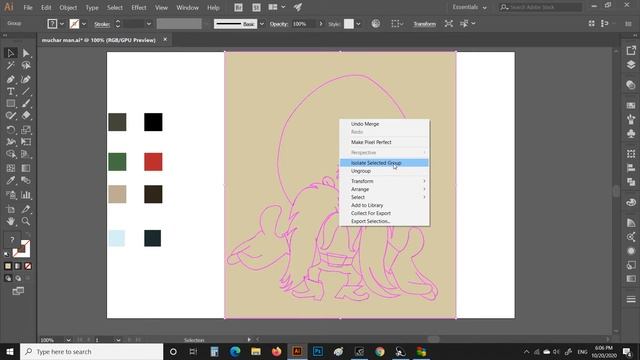
Task: Select the Type tool
Action: (x=11, y=91)
